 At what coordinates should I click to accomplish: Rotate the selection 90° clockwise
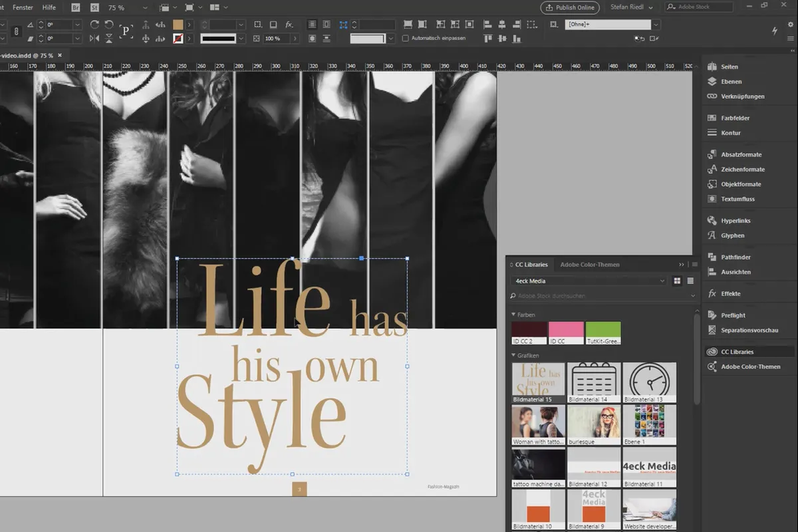point(94,25)
